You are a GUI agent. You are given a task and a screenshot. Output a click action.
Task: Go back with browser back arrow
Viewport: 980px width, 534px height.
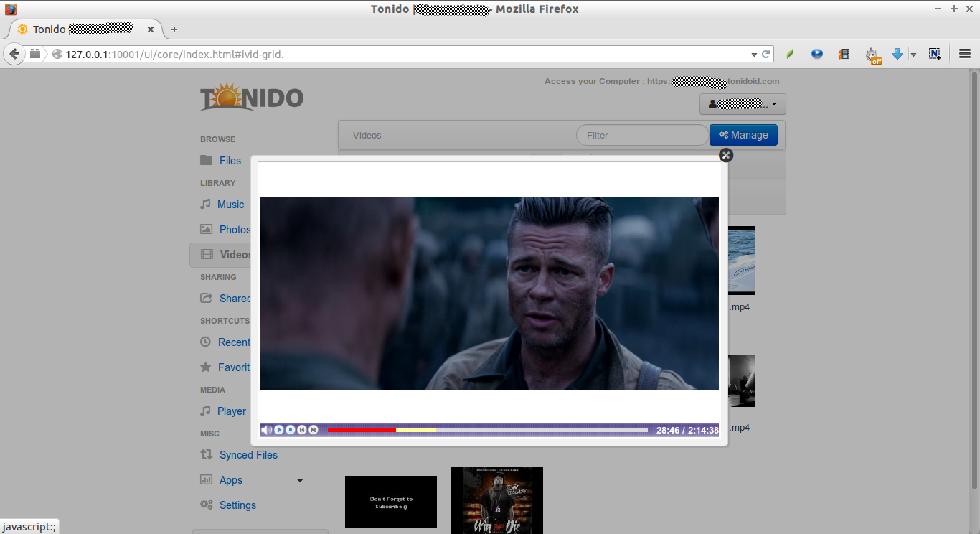tap(14, 54)
